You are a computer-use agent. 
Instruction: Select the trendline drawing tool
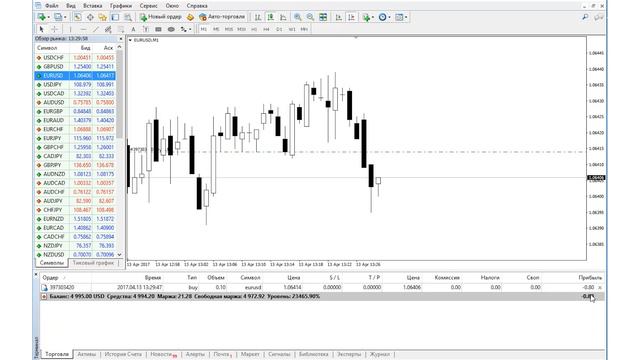click(96, 29)
